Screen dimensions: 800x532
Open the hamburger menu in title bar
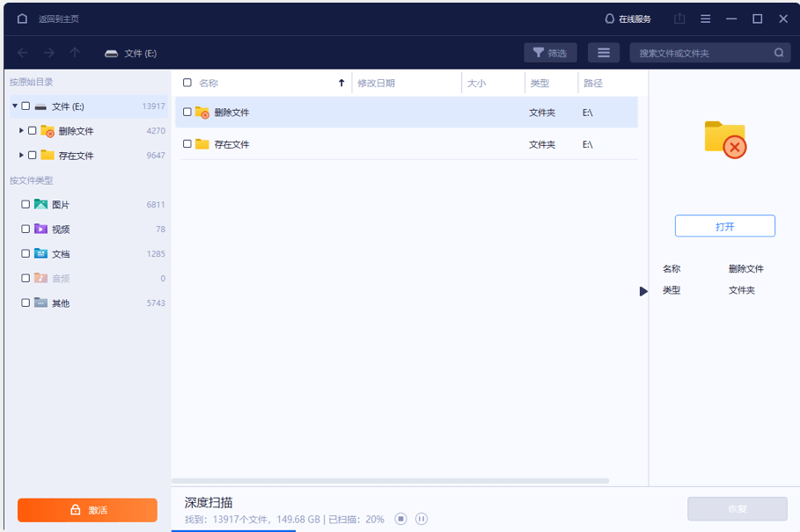pos(706,18)
